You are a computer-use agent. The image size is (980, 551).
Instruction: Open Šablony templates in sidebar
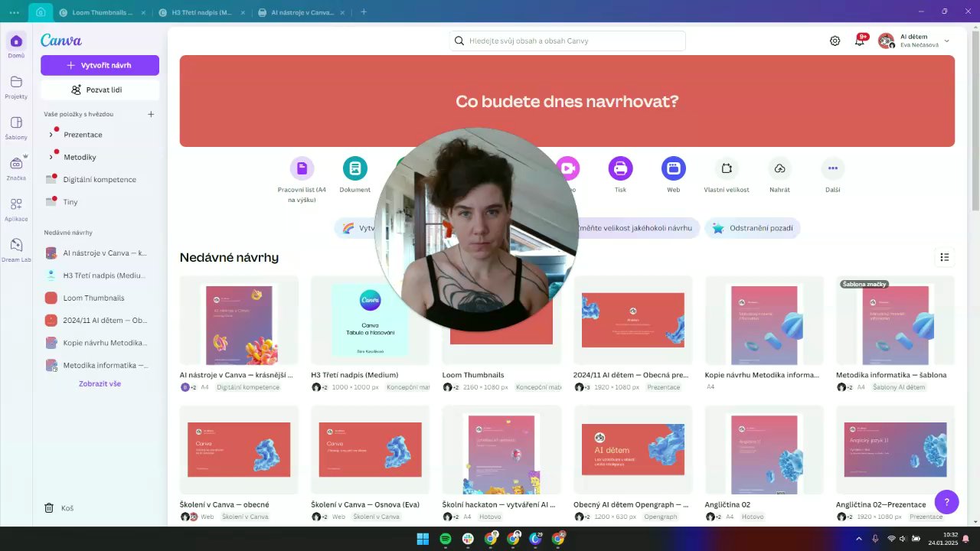[16, 128]
